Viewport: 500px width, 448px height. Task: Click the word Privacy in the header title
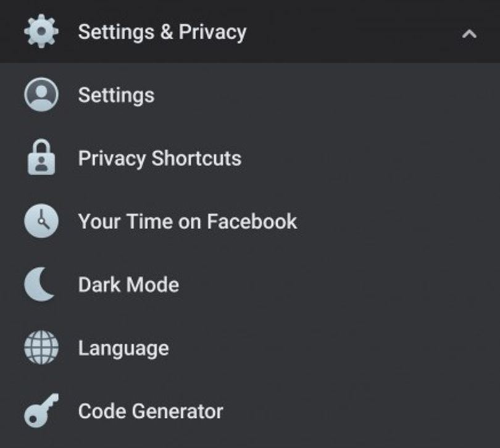click(212, 33)
